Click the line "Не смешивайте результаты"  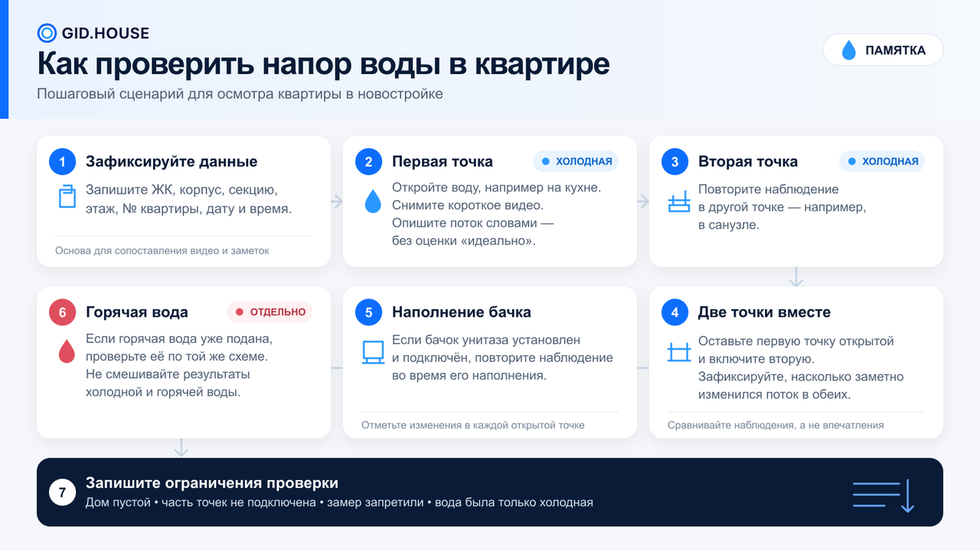[168, 374]
